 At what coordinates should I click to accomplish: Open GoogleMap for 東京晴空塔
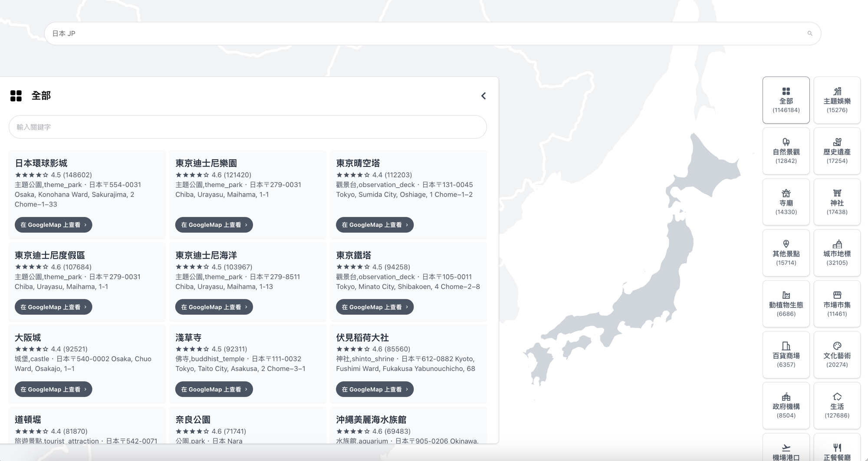[375, 225]
